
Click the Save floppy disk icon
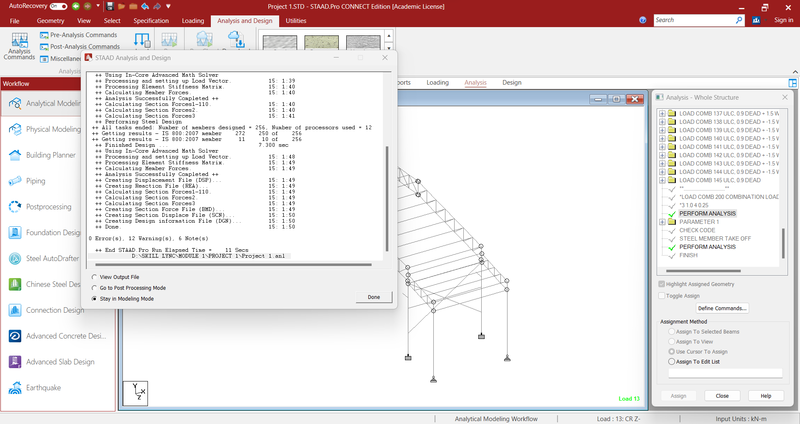(x=110, y=7)
